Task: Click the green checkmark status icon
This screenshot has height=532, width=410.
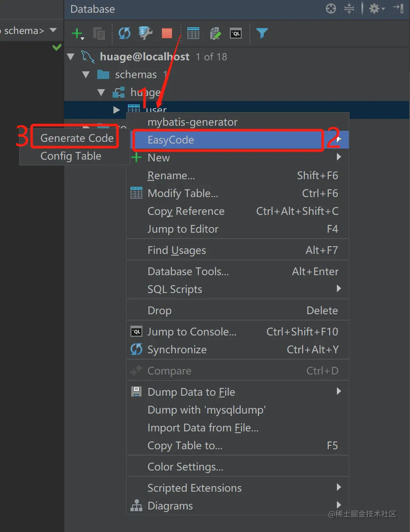Action: pos(57,47)
